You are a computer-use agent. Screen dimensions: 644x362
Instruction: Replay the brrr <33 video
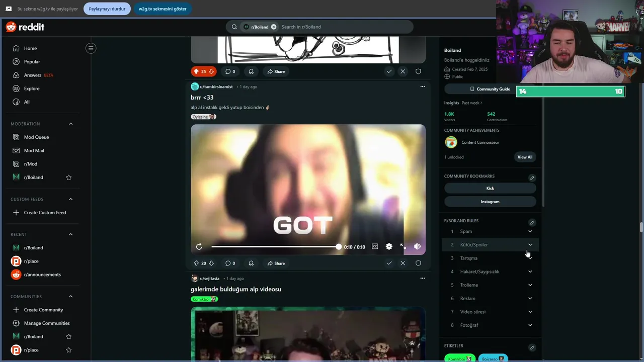coord(199,246)
